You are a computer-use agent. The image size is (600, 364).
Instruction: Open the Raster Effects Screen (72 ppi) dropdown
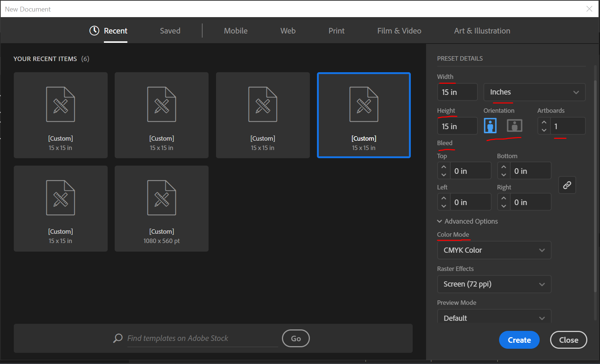494,284
